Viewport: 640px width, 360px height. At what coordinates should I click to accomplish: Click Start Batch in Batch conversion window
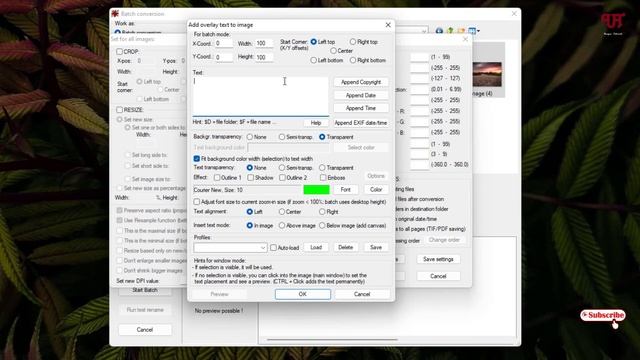pyautogui.click(x=144, y=290)
